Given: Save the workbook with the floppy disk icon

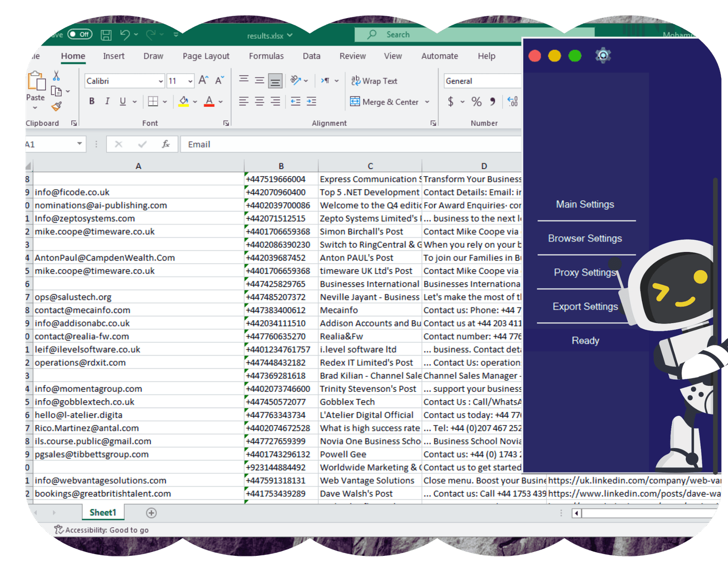Looking at the screenshot, I should pyautogui.click(x=106, y=35).
